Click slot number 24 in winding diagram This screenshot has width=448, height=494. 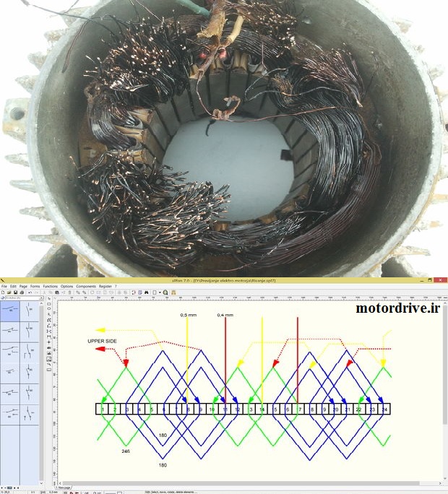click(x=384, y=409)
